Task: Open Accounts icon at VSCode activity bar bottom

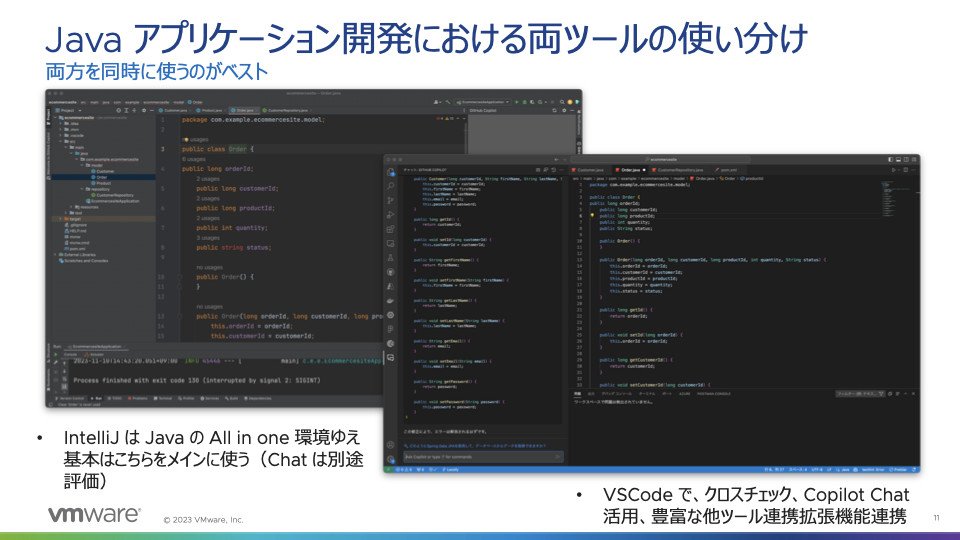Action: pos(391,445)
